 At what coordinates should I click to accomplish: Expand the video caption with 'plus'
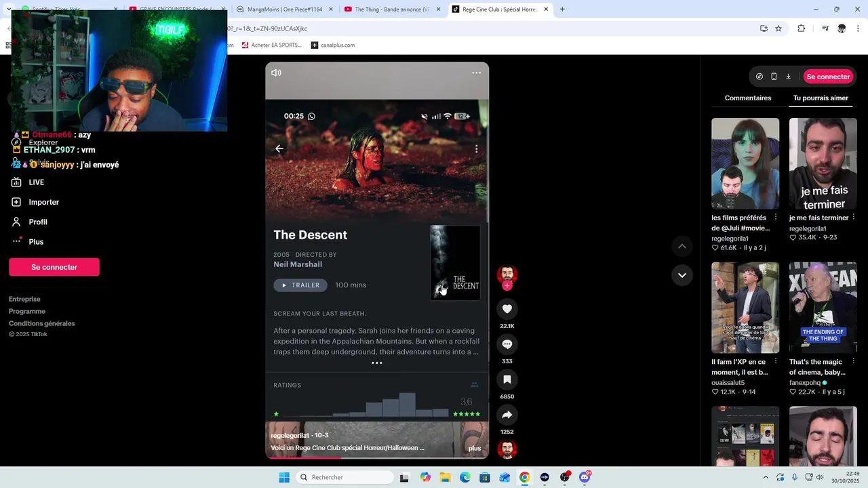click(x=475, y=448)
